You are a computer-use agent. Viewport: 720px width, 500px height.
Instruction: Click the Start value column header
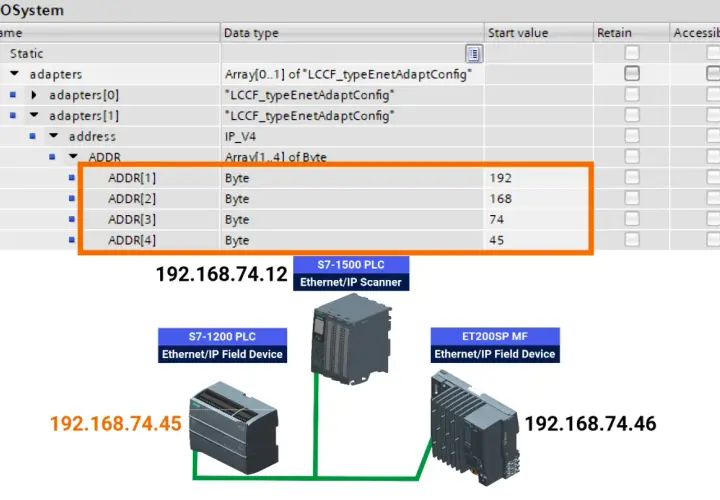coord(539,33)
